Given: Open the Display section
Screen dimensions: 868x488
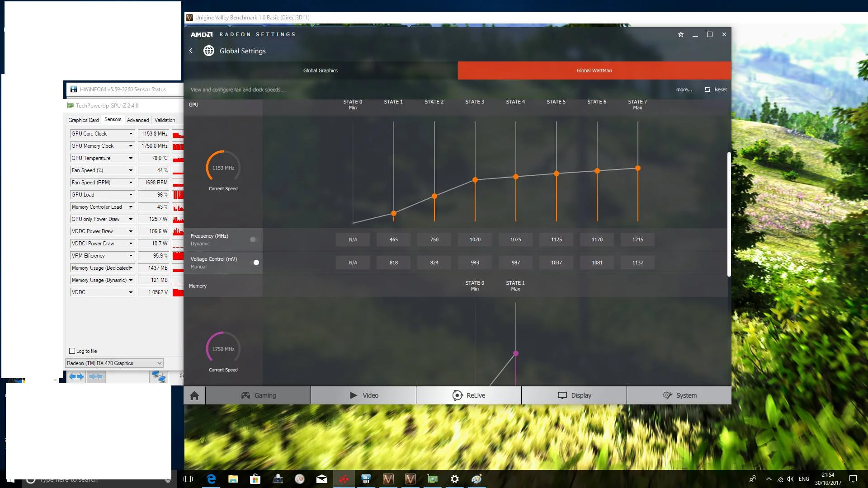Looking at the screenshot, I should [x=574, y=395].
